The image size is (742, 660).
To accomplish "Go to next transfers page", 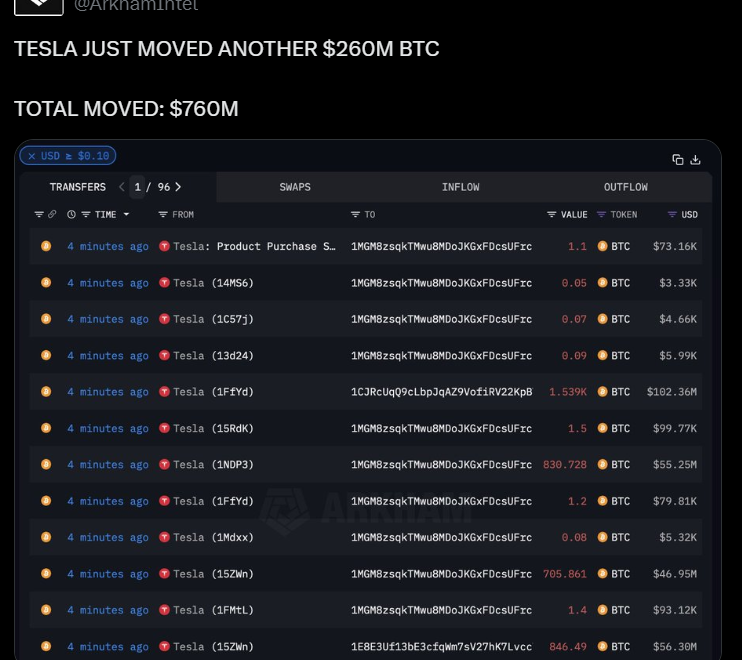I will pos(178,187).
